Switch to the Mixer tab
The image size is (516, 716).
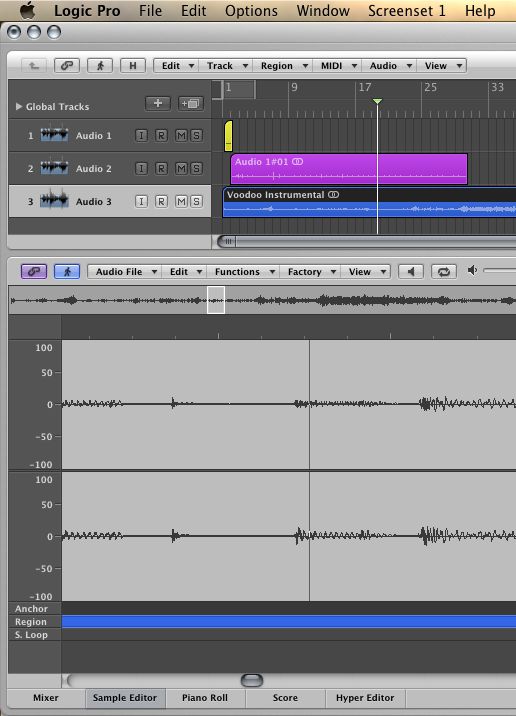click(46, 698)
